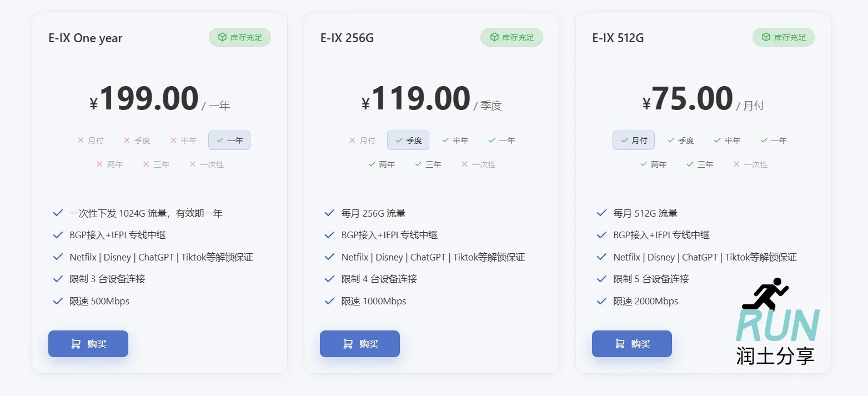Click the E-IX One year plan title
Screen dimensions: 868x396
86,38
